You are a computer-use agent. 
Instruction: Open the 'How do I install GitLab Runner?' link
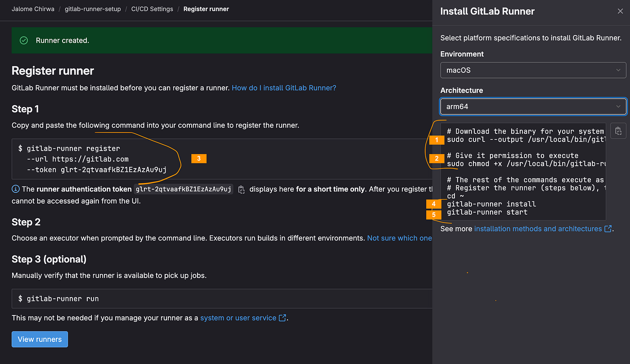tap(284, 88)
